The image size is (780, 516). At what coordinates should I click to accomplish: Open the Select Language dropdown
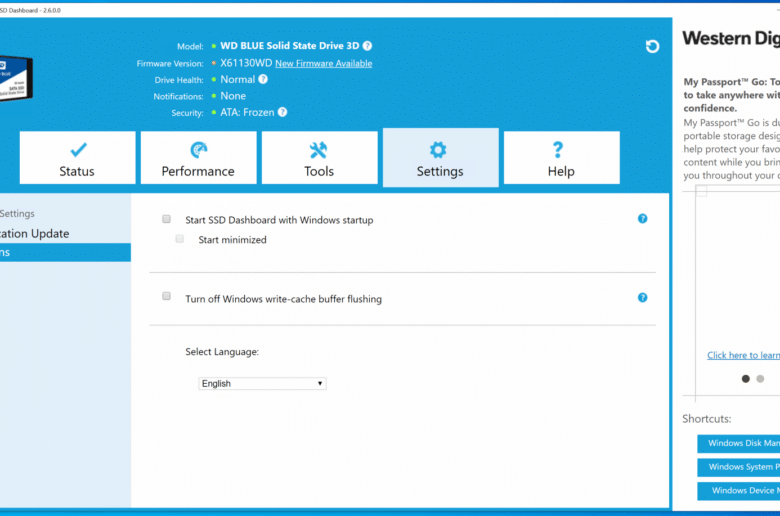[262, 384]
